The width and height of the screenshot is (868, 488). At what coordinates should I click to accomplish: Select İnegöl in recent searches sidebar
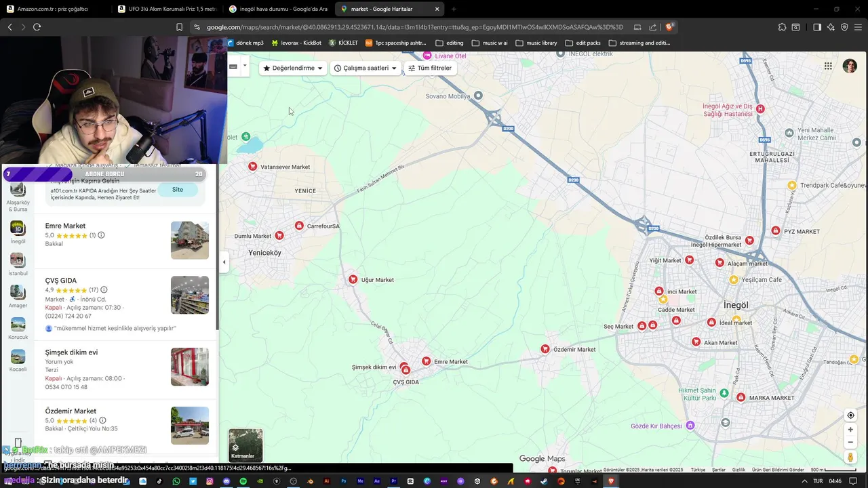click(x=18, y=231)
